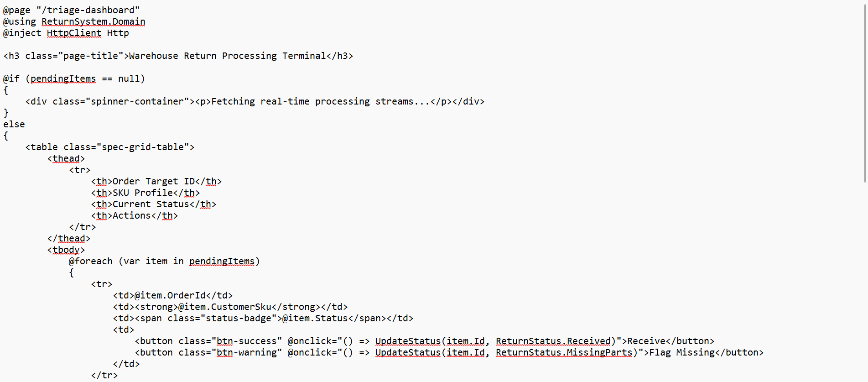Click pendingItems in the foreach statement
This screenshot has height=382, width=868.
(222, 261)
